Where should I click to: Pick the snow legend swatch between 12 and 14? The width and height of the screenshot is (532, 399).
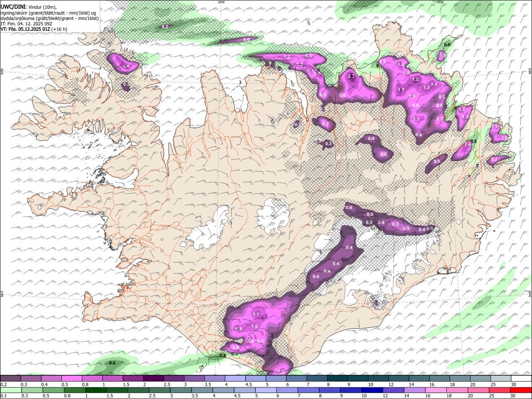point(399,379)
